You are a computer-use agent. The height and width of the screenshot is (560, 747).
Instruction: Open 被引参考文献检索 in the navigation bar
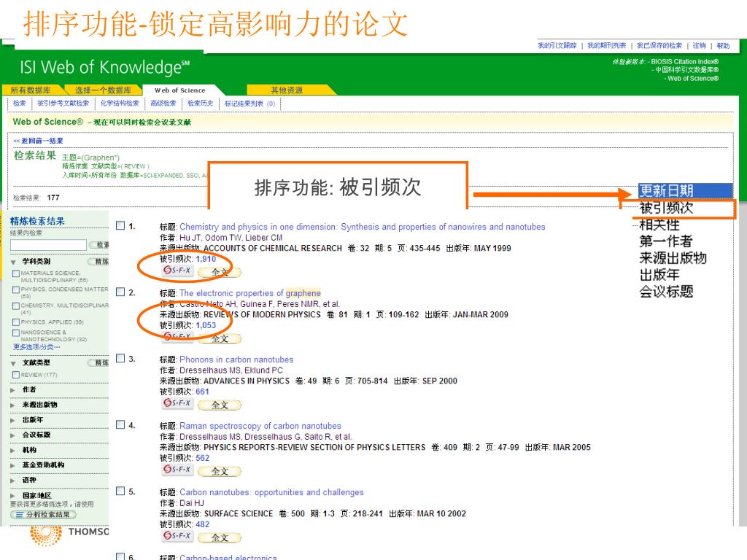coord(63,104)
